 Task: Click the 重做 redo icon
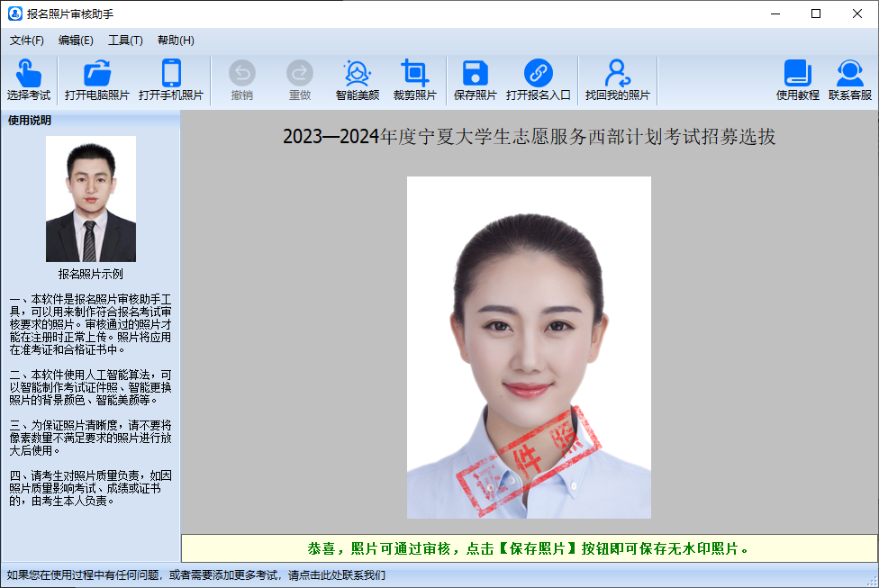[x=300, y=74]
